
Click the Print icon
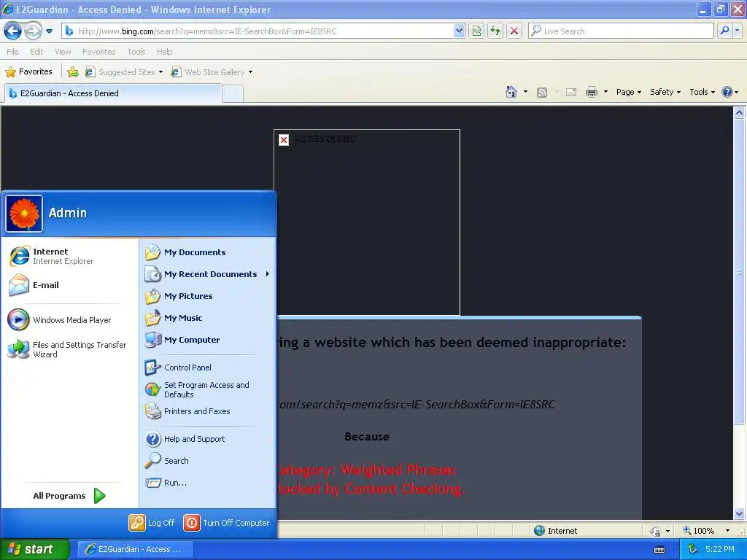[x=591, y=92]
